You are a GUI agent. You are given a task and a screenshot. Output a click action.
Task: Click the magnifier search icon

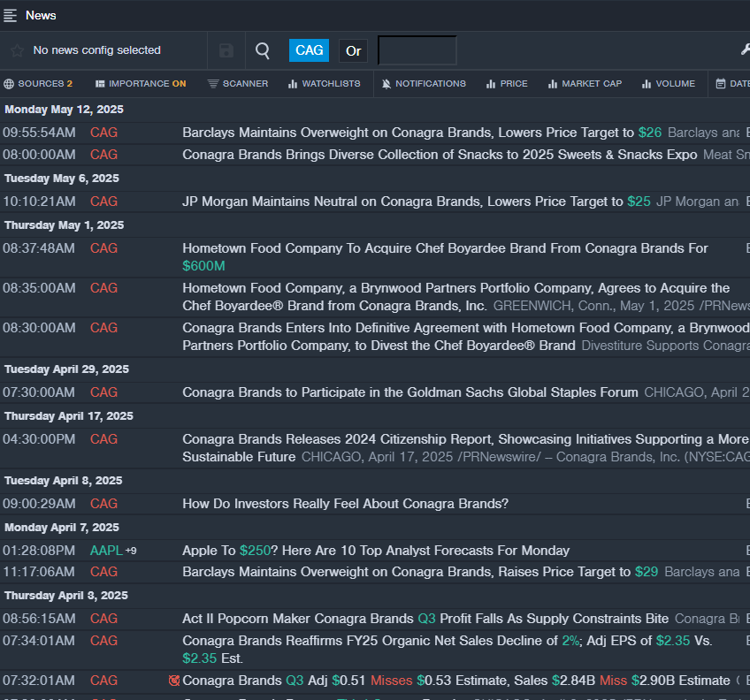262,50
